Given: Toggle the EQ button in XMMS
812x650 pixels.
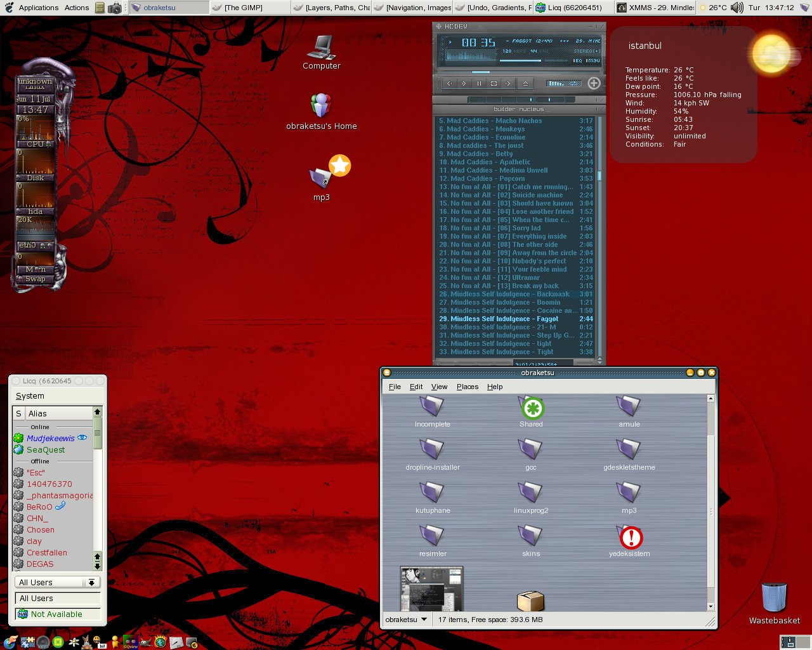Looking at the screenshot, I should tap(578, 60).
